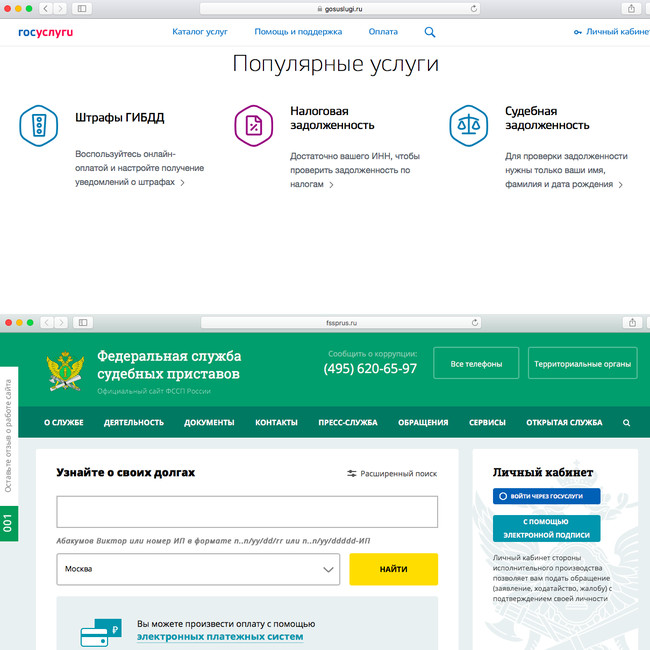
Task: Click the gosuslugi.ru address bar
Action: (340, 9)
